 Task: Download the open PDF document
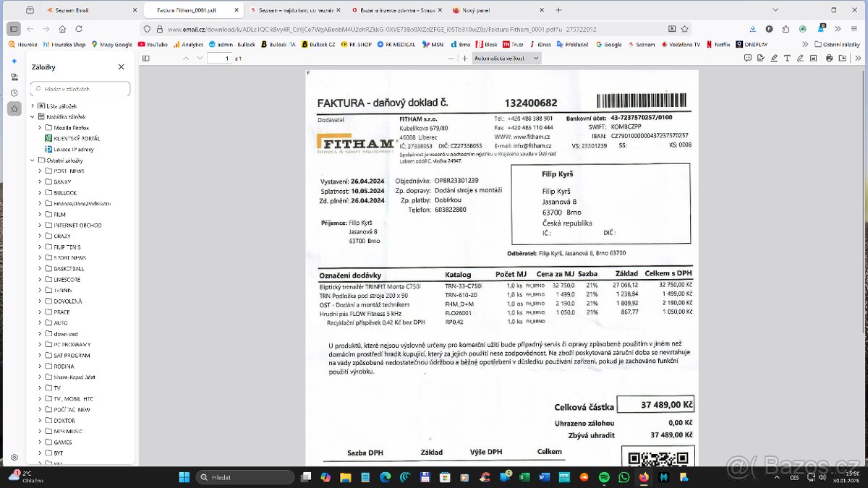(843, 59)
